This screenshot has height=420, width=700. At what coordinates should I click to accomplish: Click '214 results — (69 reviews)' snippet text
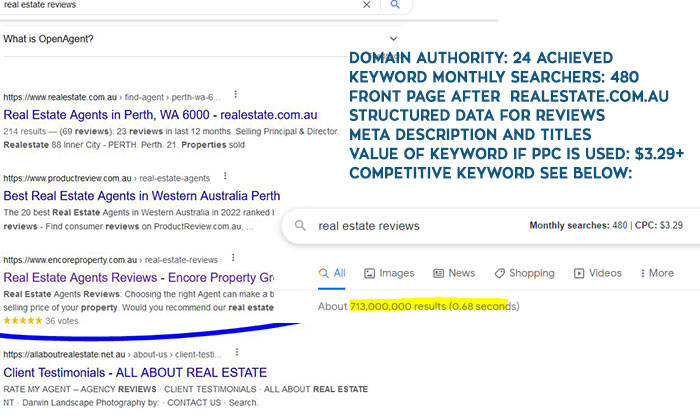pos(57,132)
